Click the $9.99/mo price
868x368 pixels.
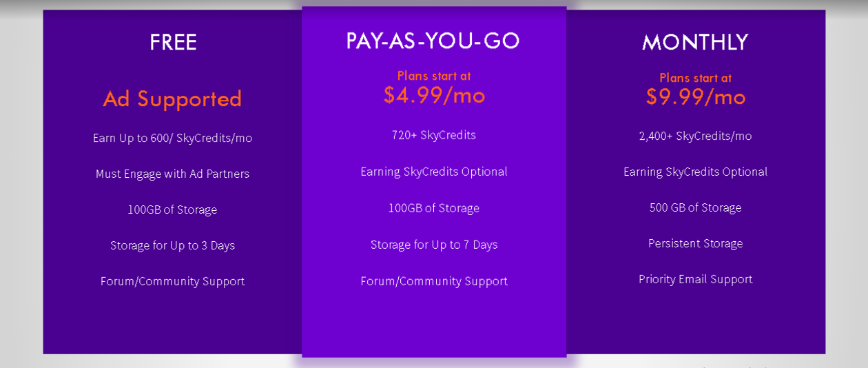click(696, 97)
